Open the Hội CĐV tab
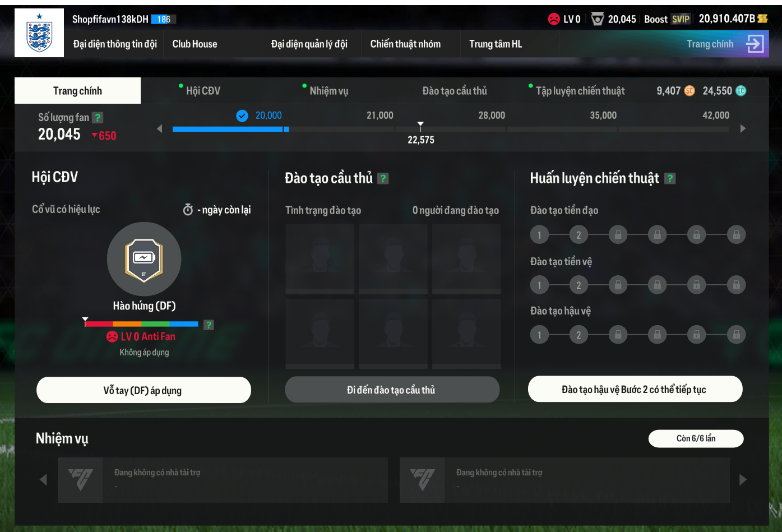 click(x=203, y=91)
